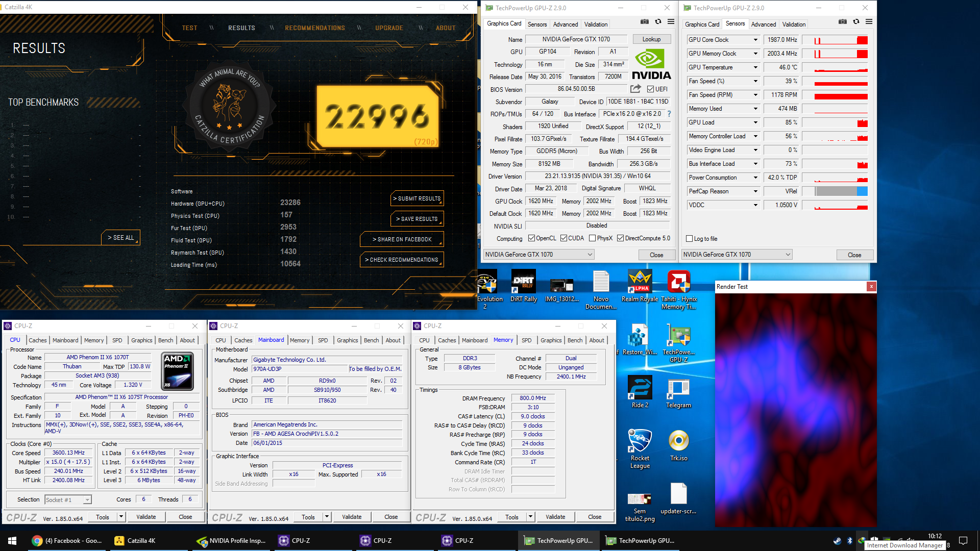Expand the PerfCap Reason sensor dropdown
This screenshot has height=551, width=980.
[755, 191]
